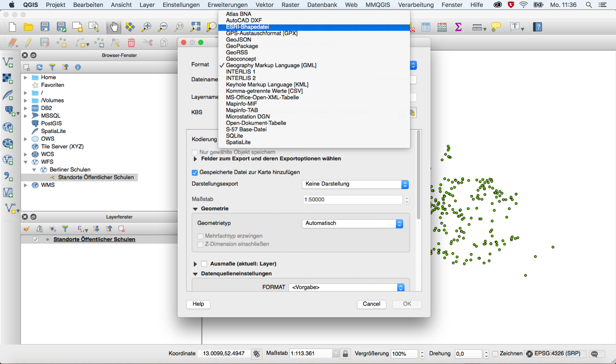Expand 'Felder zum Export' section

pos(195,159)
